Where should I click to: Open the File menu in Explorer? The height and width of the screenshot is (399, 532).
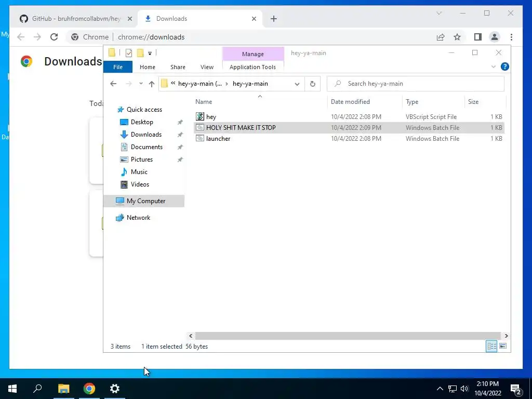118,67
